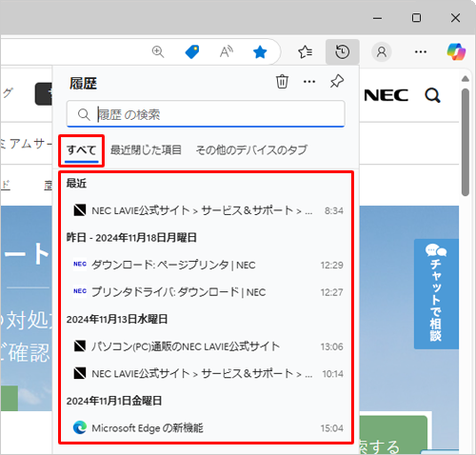Click the page vertical scrollbar thumb
Image resolution: width=476 pixels, height=455 pixels.
(466, 142)
